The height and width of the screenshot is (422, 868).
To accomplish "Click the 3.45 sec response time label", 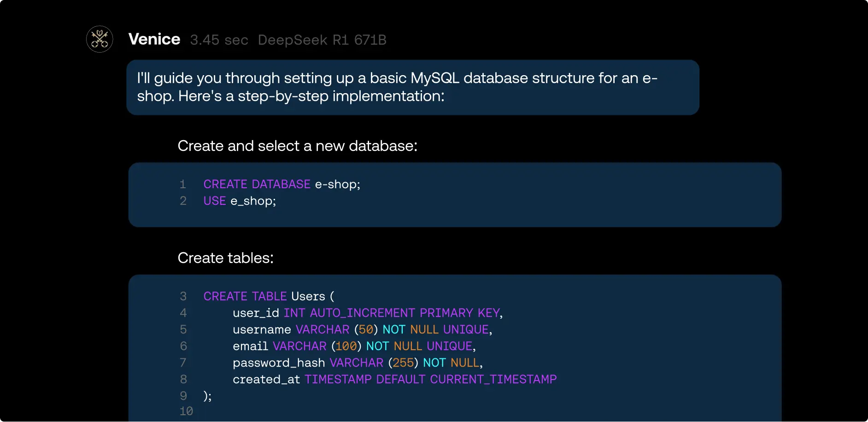I will pos(219,40).
